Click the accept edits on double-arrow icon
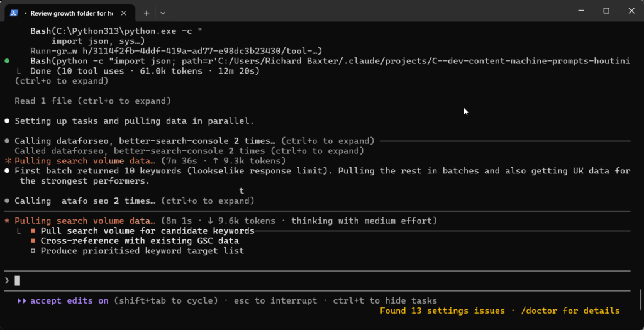Image resolution: width=644 pixels, height=330 pixels. coord(22,300)
